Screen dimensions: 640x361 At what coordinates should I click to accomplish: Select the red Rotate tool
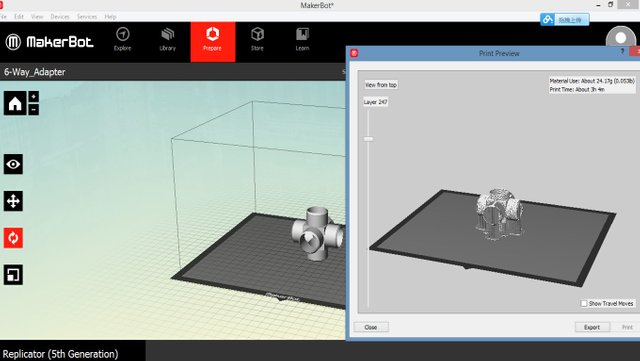pyautogui.click(x=13, y=238)
